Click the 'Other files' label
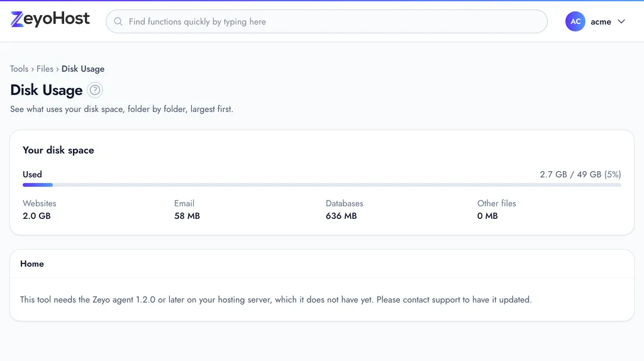Image resolution: width=644 pixels, height=361 pixels. pos(497,203)
